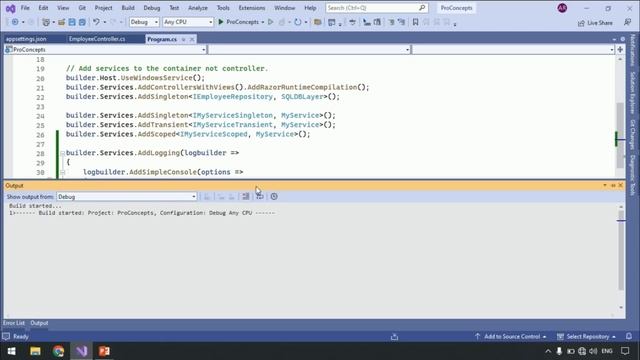Image resolution: width=640 pixels, height=360 pixels.
Task: Open the Debug configuration dropdown
Action: tap(144, 22)
